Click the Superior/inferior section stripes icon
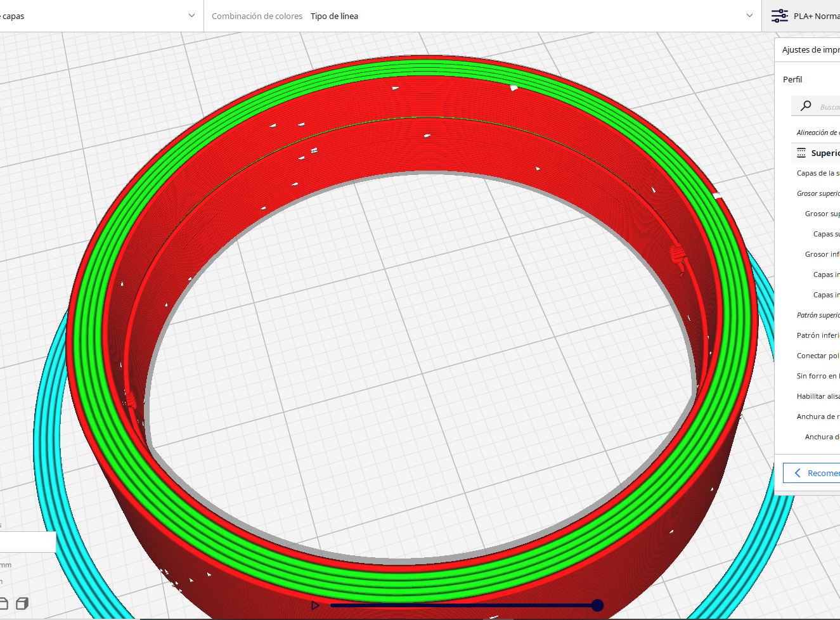 (x=801, y=152)
